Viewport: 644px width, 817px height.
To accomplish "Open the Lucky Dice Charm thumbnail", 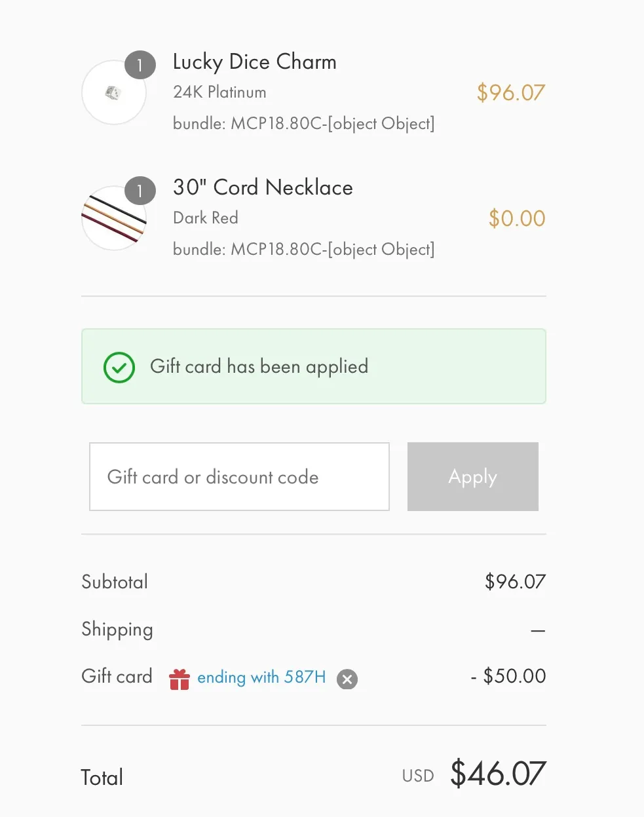I will coord(114,92).
